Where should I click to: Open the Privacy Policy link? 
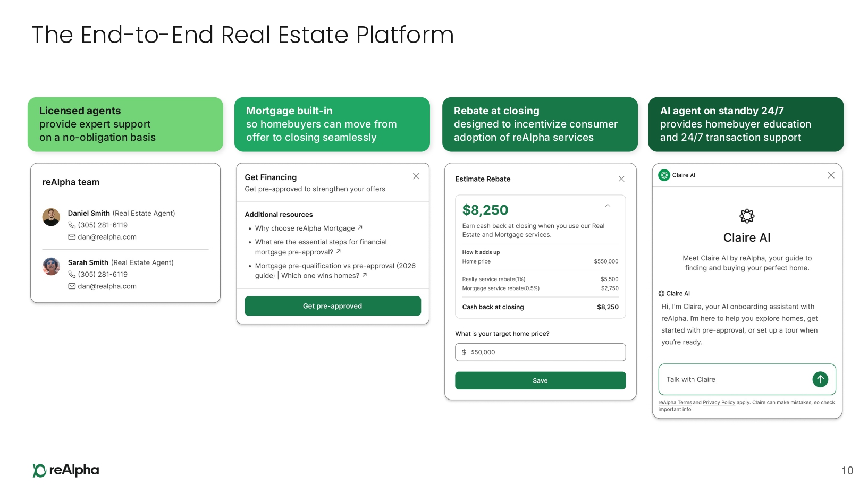(x=719, y=403)
